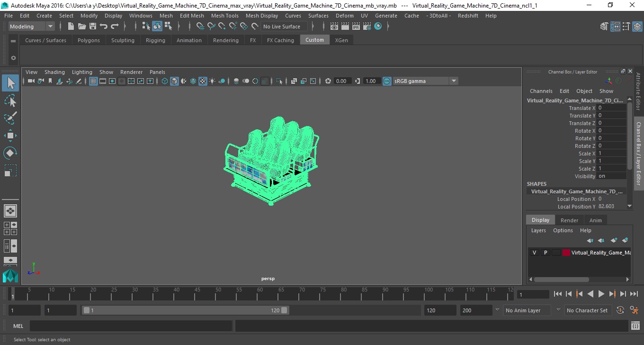Toggle the Film Gate display
The image size is (644, 345).
[x=103, y=81]
